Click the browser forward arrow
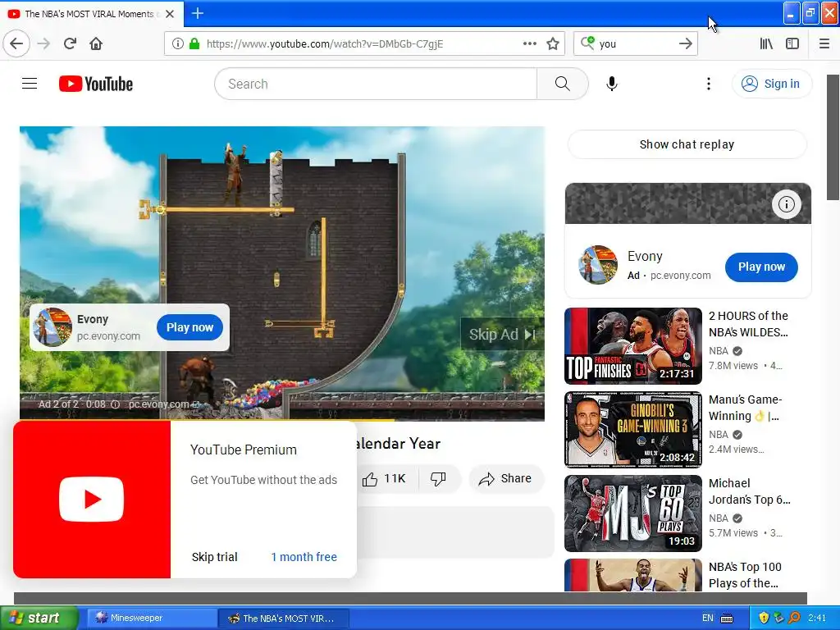This screenshot has height=630, width=840. click(43, 43)
